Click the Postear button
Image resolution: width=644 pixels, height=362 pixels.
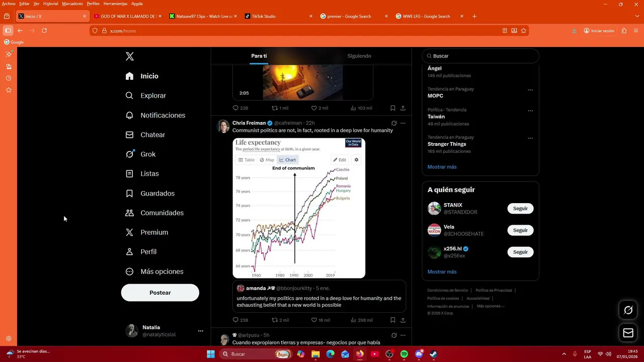pyautogui.click(x=160, y=293)
